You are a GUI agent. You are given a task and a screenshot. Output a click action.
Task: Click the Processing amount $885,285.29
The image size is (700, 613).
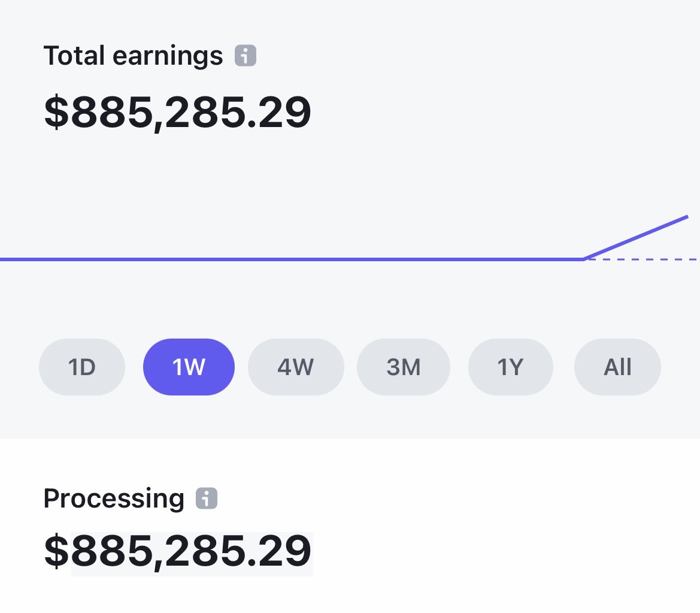[177, 552]
